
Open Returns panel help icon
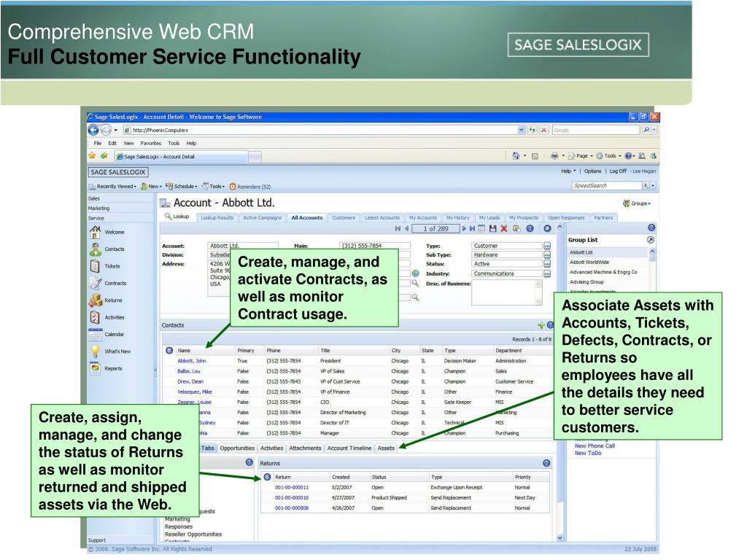546,463
